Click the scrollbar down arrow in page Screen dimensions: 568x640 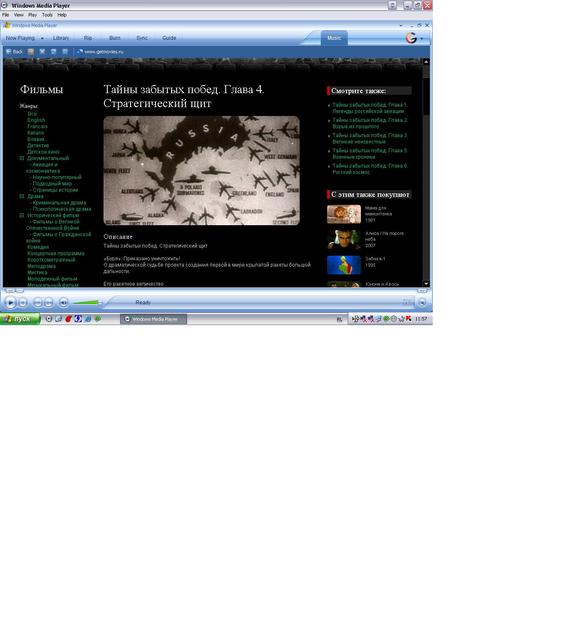426,284
